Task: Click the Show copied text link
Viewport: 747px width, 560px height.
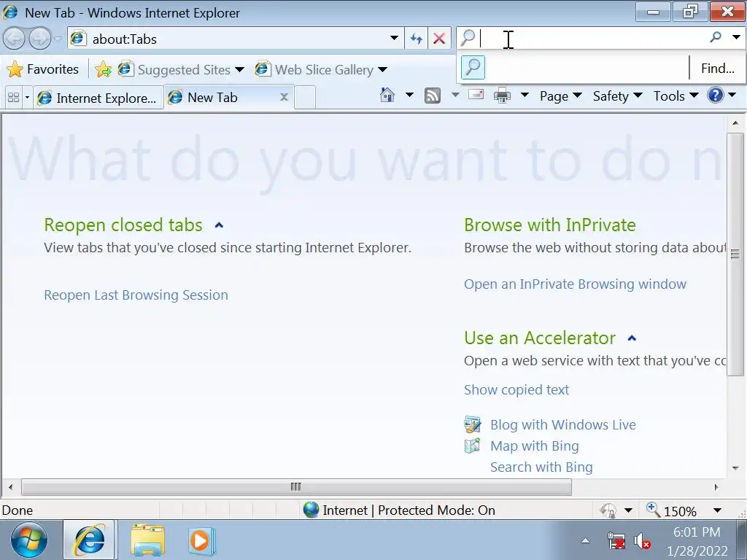Action: tap(516, 390)
